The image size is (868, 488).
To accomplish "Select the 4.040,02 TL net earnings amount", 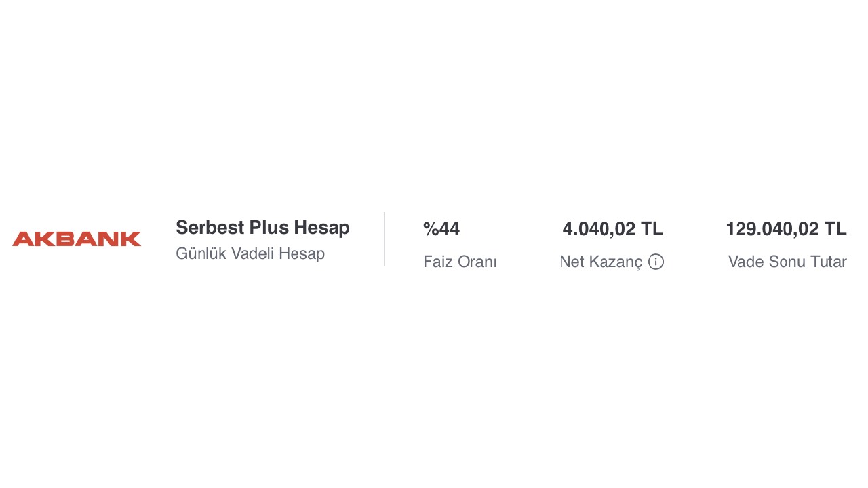I will [x=612, y=229].
